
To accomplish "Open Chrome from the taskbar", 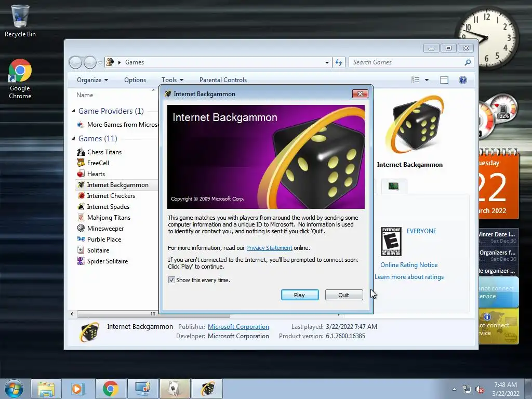I will [110, 389].
